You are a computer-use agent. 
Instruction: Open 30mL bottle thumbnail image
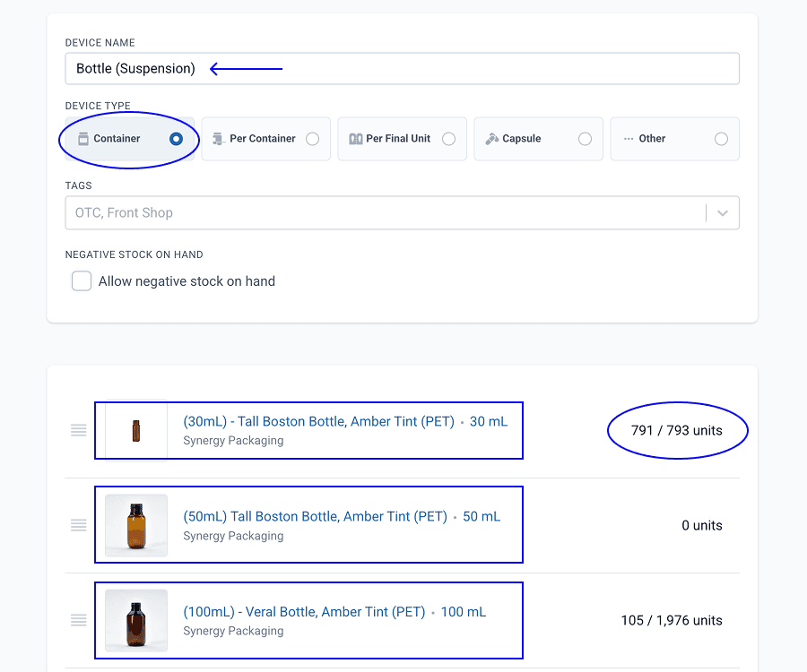[x=136, y=430]
